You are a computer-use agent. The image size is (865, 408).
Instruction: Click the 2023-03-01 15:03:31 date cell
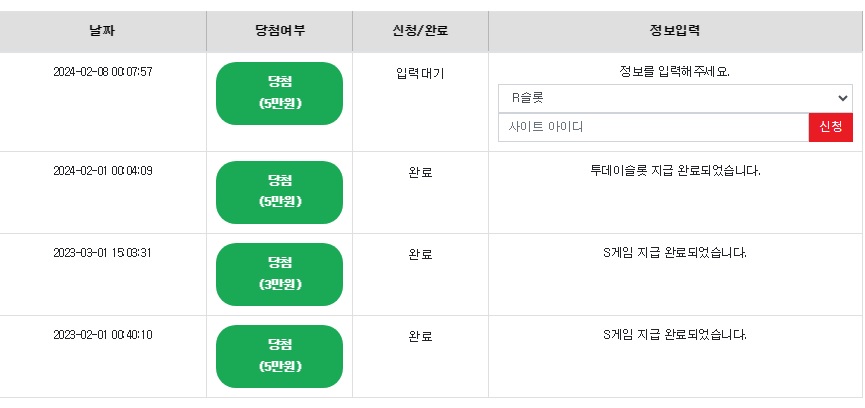pyautogui.click(x=103, y=253)
